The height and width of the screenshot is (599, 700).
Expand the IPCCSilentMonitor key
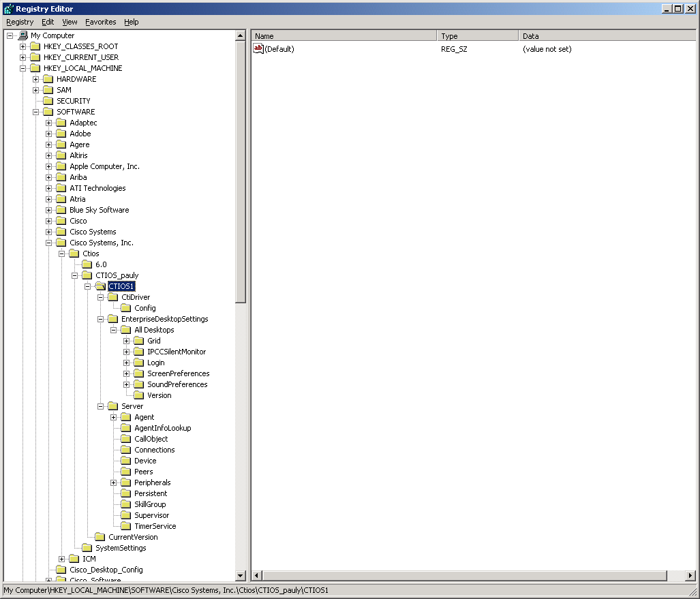(126, 352)
